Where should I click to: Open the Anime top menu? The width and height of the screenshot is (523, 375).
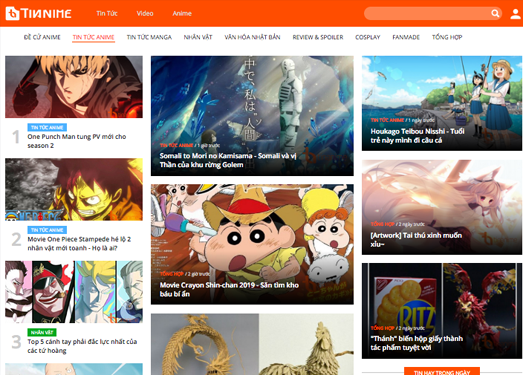[x=182, y=13]
